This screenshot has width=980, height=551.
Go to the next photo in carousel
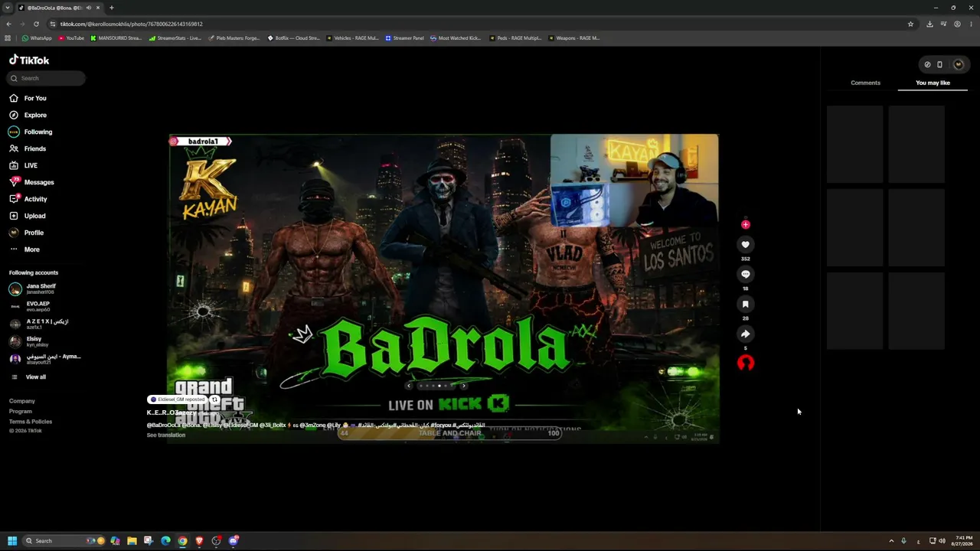[463, 386]
